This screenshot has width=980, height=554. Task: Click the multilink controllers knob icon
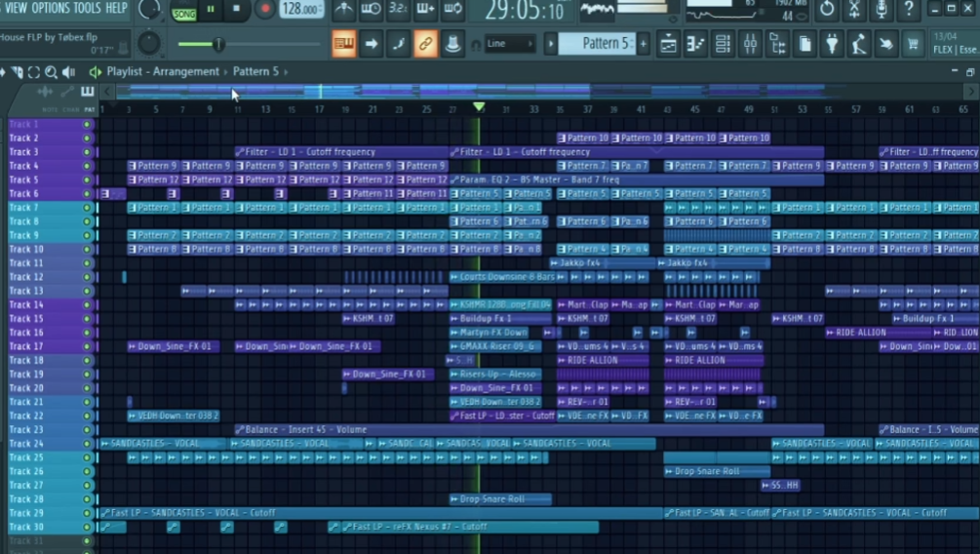(x=453, y=44)
